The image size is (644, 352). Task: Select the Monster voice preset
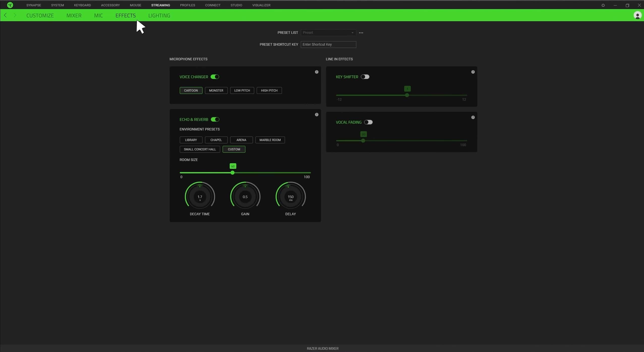click(216, 90)
